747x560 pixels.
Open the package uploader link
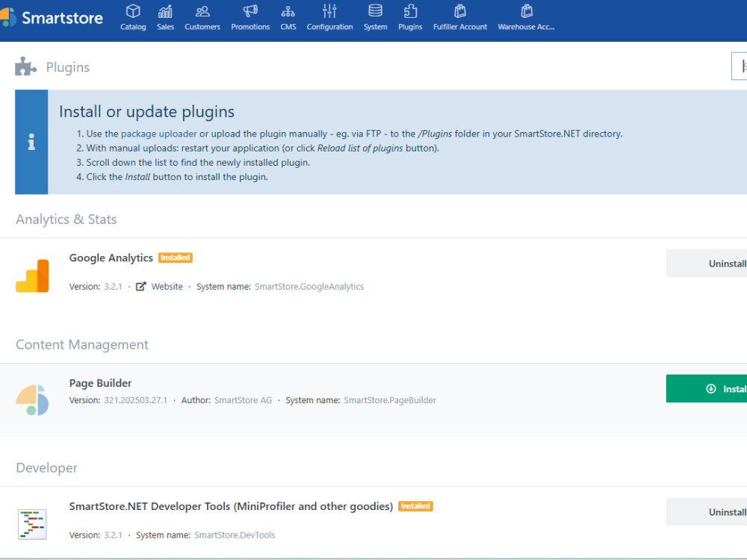click(158, 134)
